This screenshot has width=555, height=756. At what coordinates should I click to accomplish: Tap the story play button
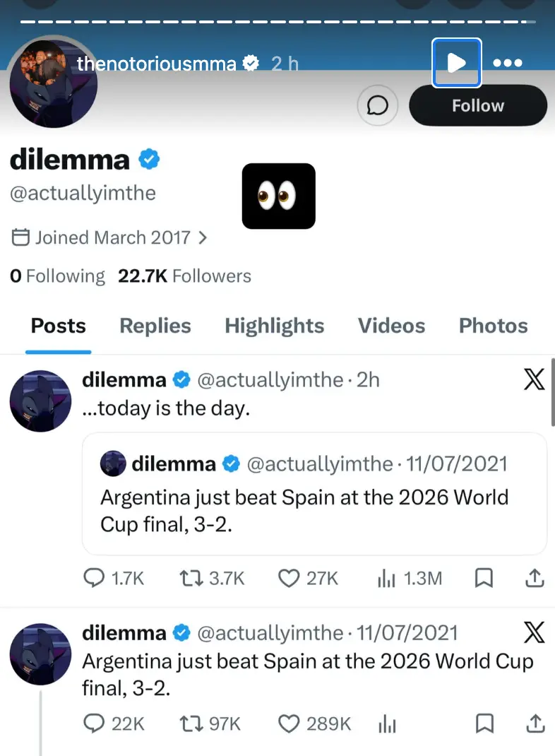click(x=457, y=63)
